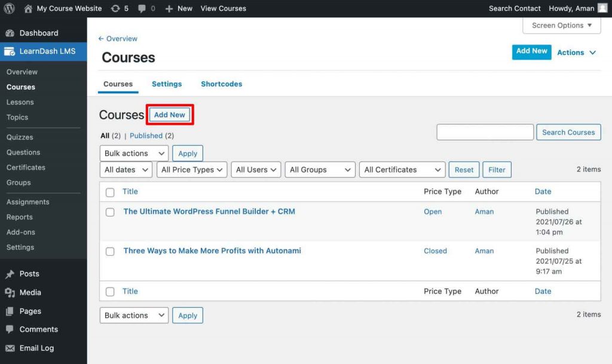Open the bottom Bulk actions dropdown

[x=134, y=315]
